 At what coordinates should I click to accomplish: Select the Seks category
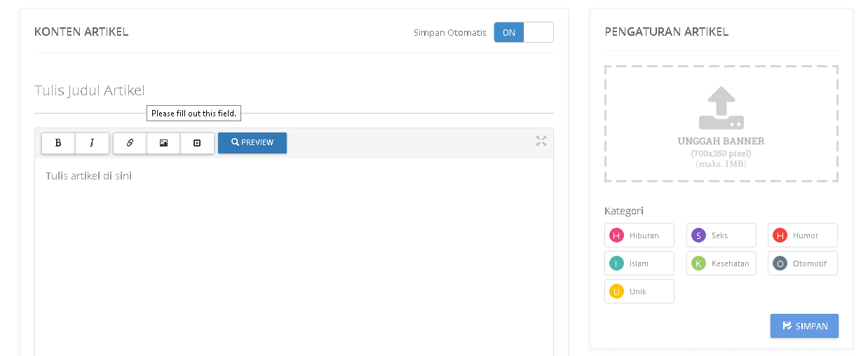[721, 235]
